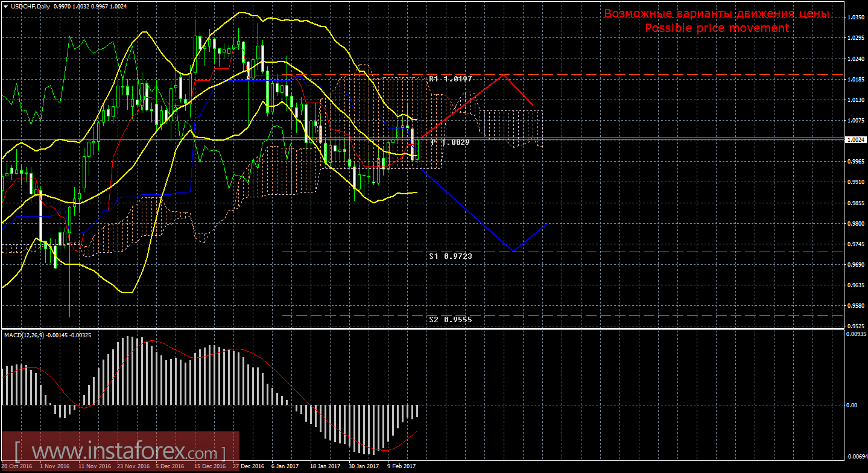Click the 9 Feb 2017 date label
Screen dimensions: 868x473
point(401,466)
